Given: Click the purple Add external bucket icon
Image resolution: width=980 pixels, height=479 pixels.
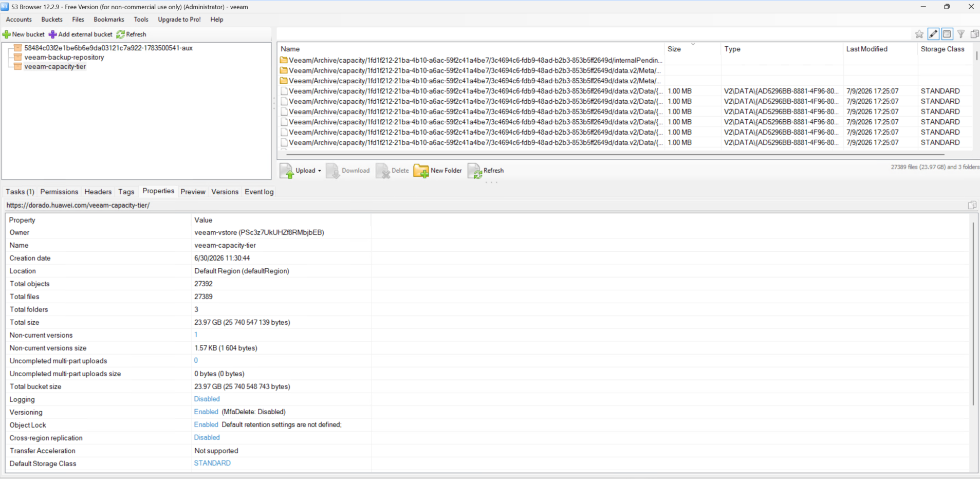Looking at the screenshot, I should tap(52, 34).
